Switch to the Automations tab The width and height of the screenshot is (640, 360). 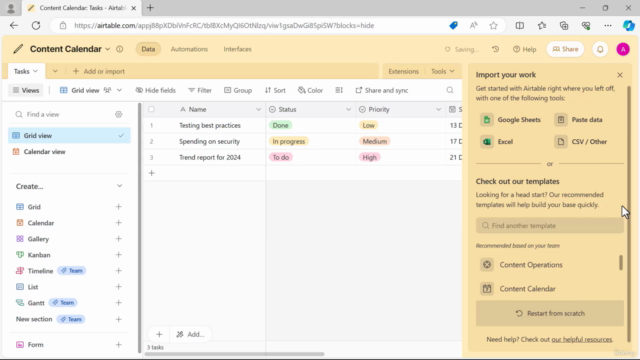tap(189, 49)
